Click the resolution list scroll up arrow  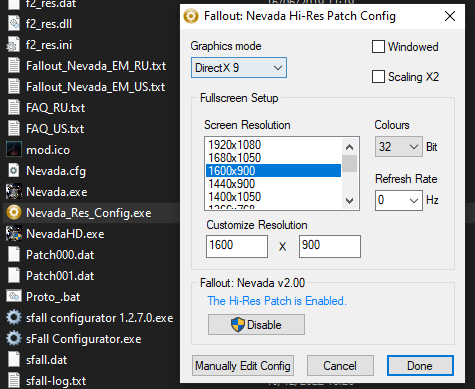click(349, 147)
